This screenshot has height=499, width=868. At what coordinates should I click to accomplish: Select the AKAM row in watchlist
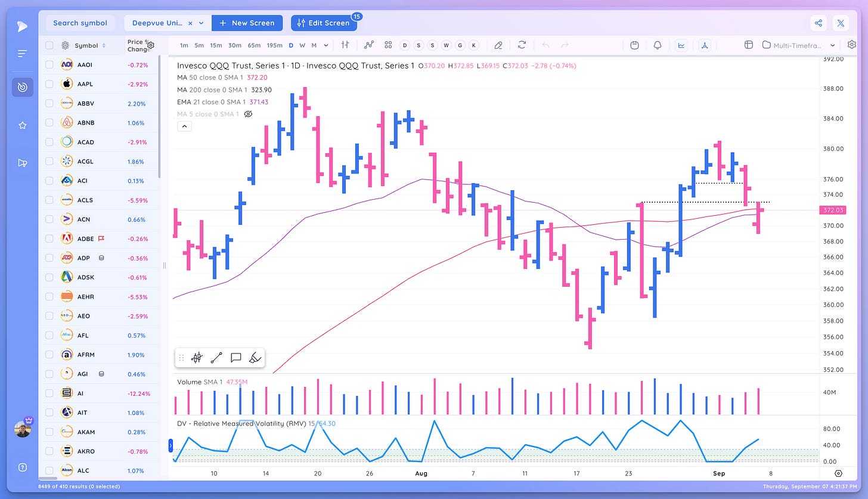tap(99, 432)
